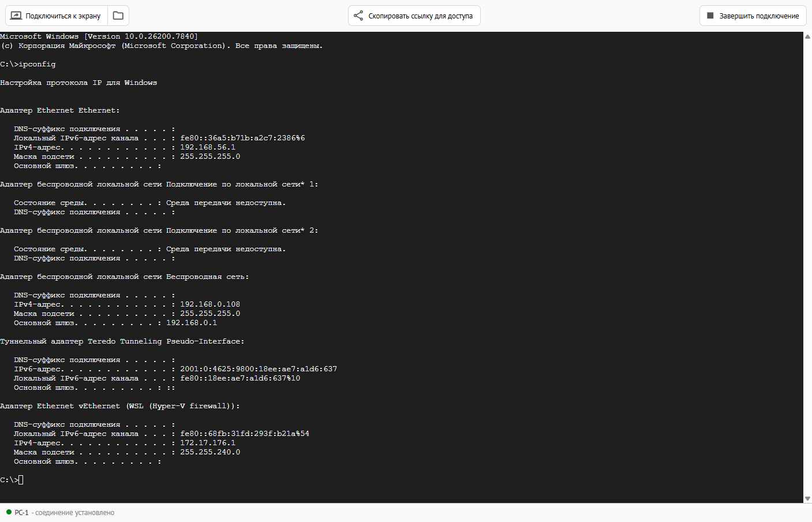Image resolution: width=812 pixels, height=522 pixels.
Task: Click the Teredo IPv6 address starting with 2001
Action: coord(259,369)
